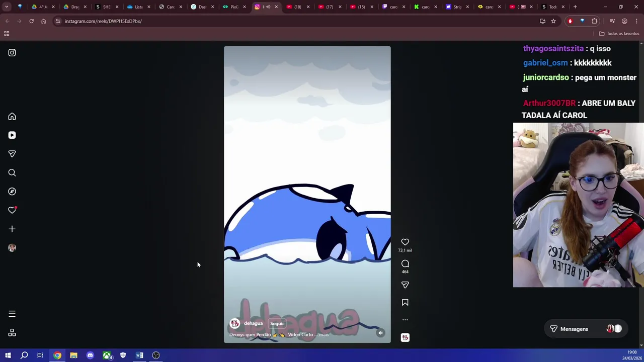Toggle the reel's sound with the speaker button

381,333
